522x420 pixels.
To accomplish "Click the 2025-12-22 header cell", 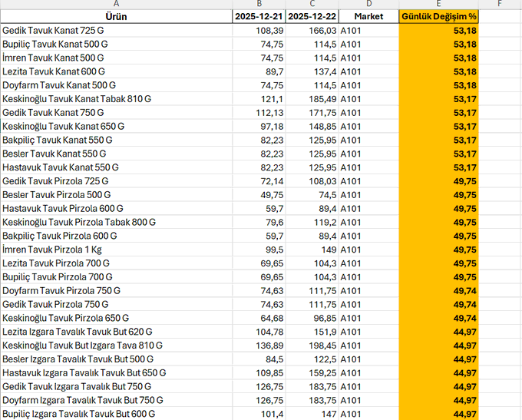I will point(312,16).
